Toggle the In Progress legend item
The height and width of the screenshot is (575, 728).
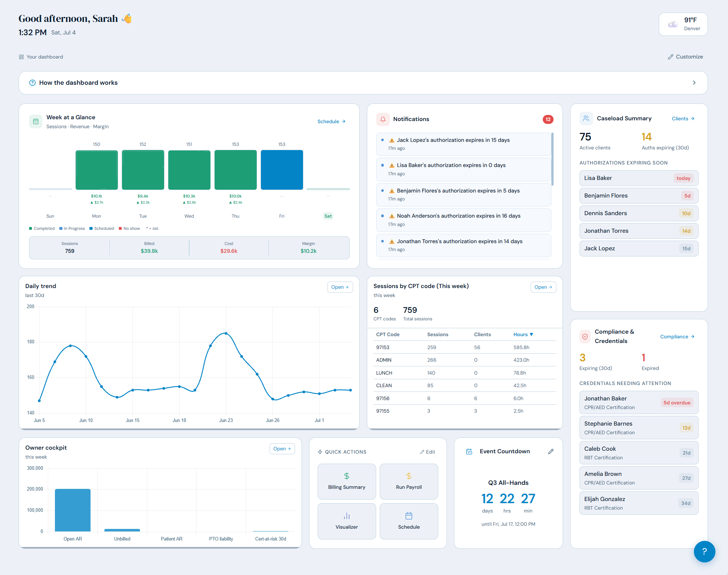click(x=72, y=228)
